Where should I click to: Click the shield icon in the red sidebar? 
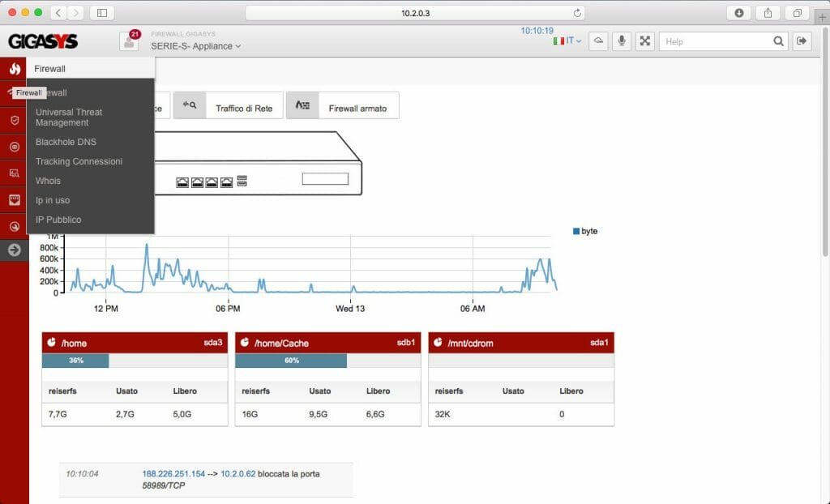click(x=15, y=120)
